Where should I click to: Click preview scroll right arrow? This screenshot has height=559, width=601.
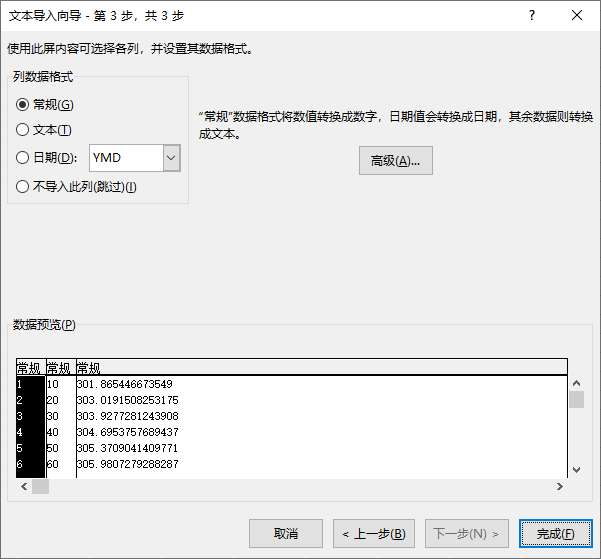(x=560, y=487)
